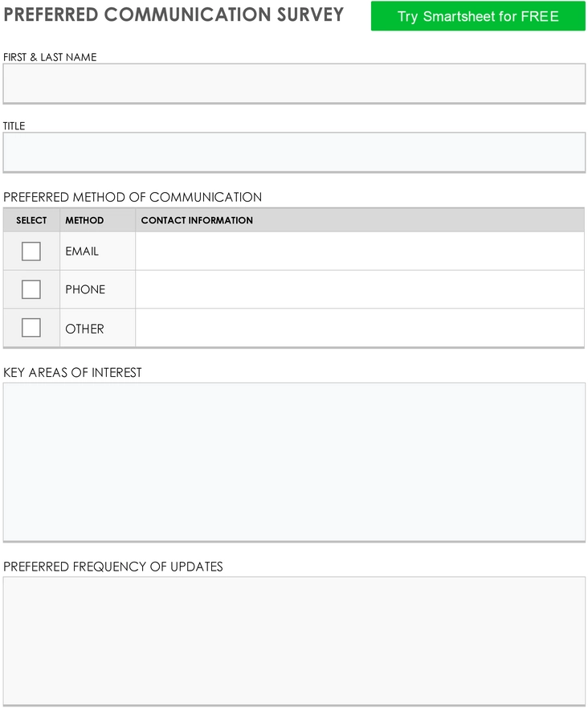The image size is (588, 708).
Task: Select the PHONE method label cell
Action: pos(97,289)
